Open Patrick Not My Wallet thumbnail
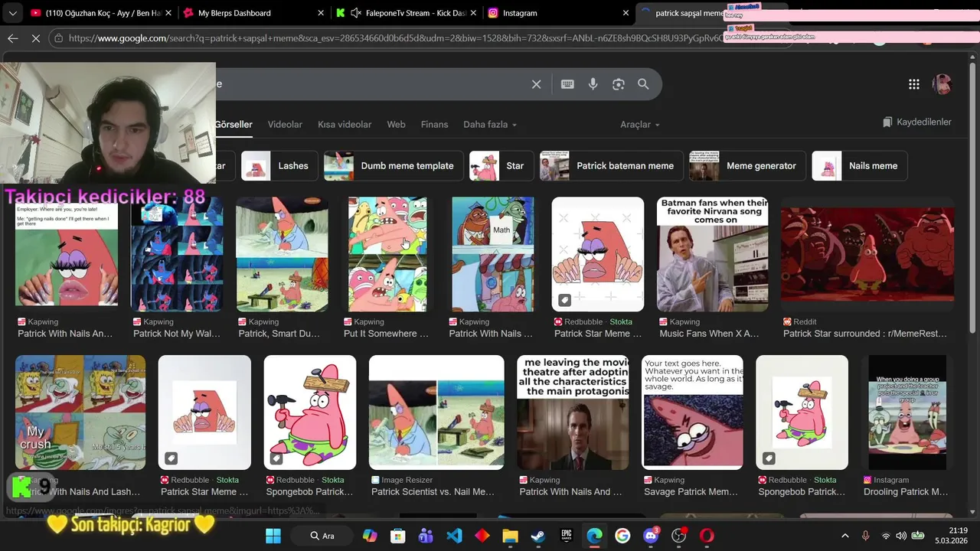980x551 pixels. tap(177, 254)
